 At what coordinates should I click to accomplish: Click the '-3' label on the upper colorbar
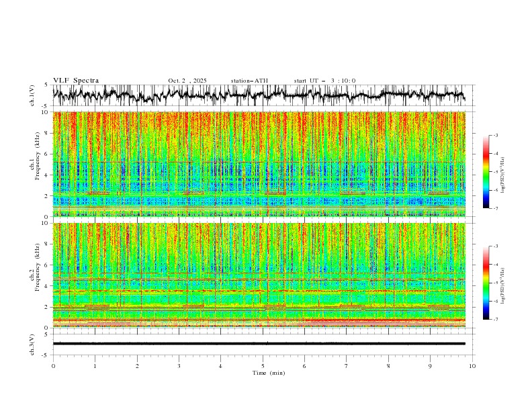(495, 135)
